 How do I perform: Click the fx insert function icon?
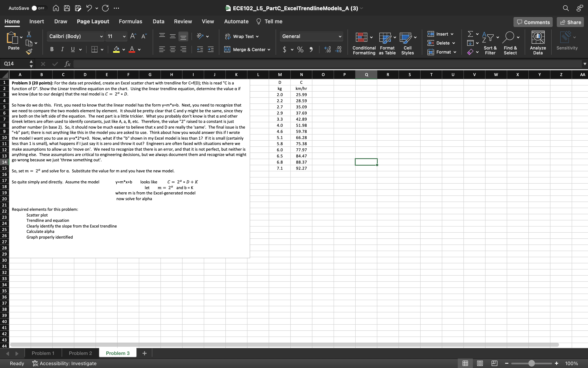click(x=67, y=64)
